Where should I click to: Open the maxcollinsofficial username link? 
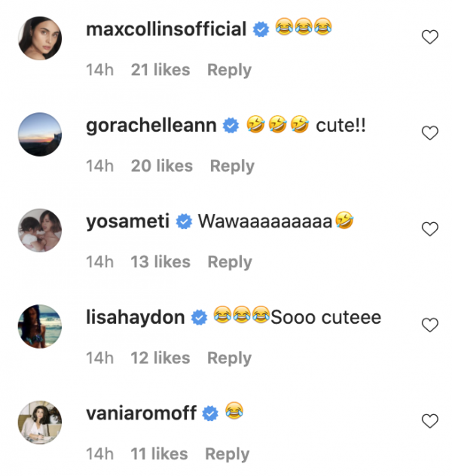(166, 29)
